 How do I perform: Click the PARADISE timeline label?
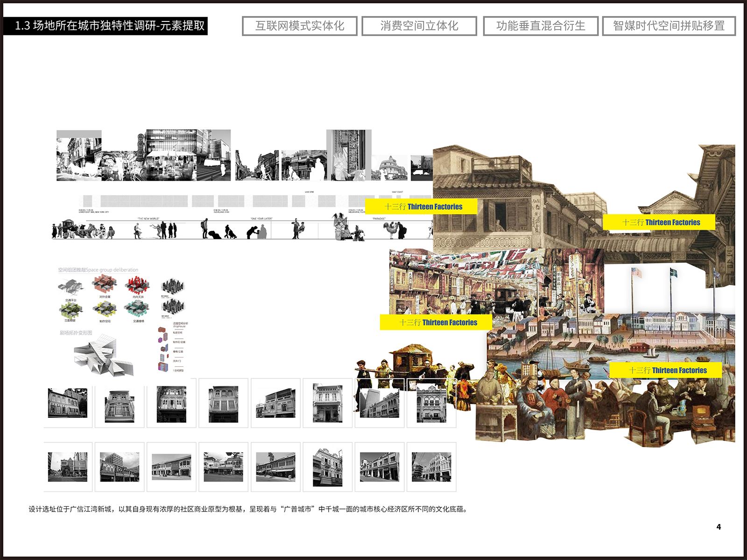click(379, 218)
